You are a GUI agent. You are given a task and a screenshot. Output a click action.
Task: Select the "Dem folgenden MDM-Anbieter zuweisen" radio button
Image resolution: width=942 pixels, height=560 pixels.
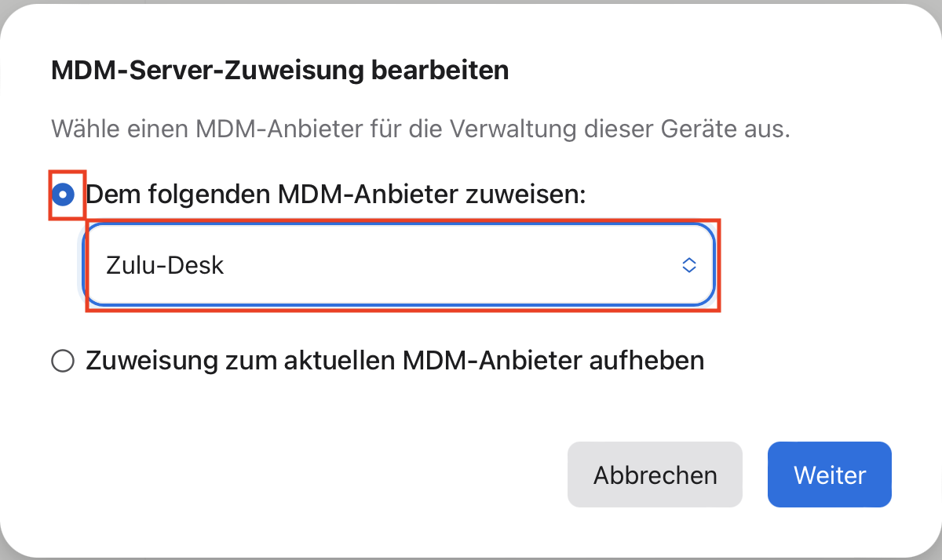pyautogui.click(x=63, y=195)
